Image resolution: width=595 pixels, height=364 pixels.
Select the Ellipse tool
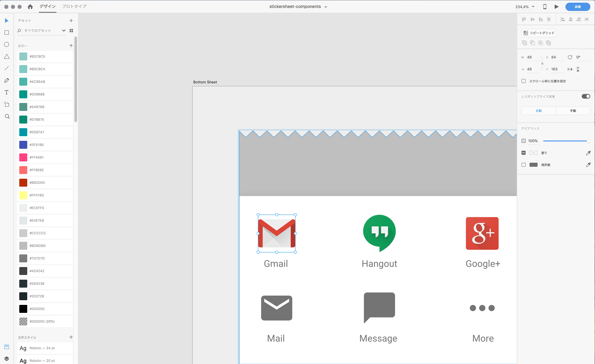(x=6, y=44)
